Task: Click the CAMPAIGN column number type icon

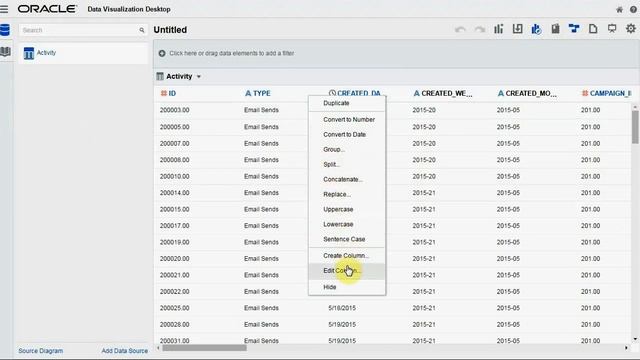Action: (x=585, y=93)
